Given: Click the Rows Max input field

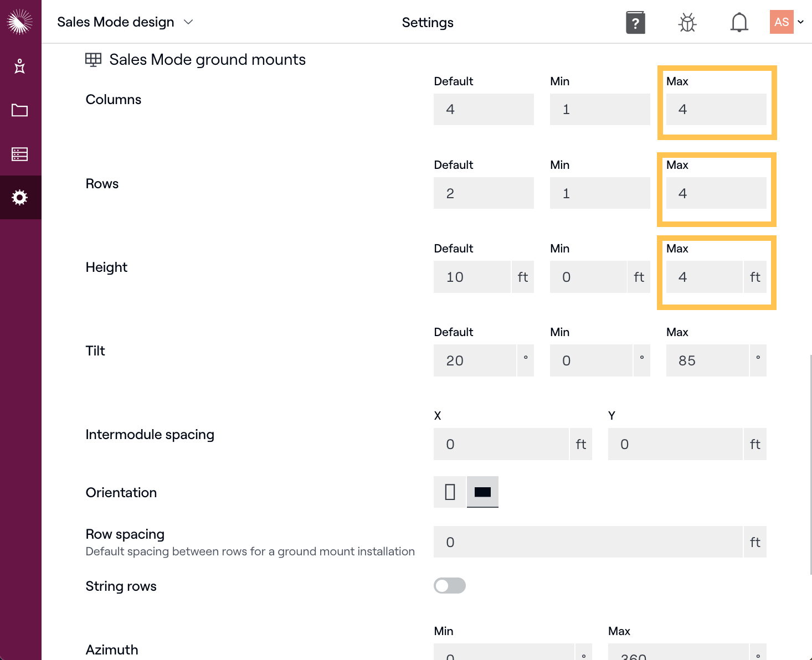Looking at the screenshot, I should (x=716, y=193).
